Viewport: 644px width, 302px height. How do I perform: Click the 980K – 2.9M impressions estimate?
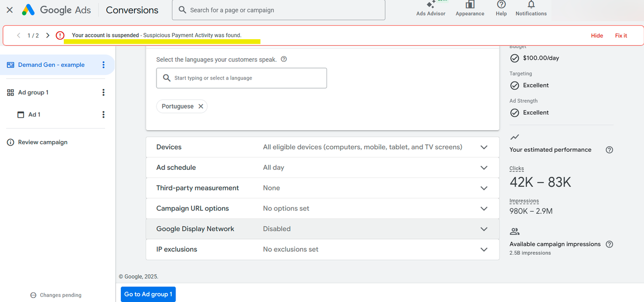531,211
